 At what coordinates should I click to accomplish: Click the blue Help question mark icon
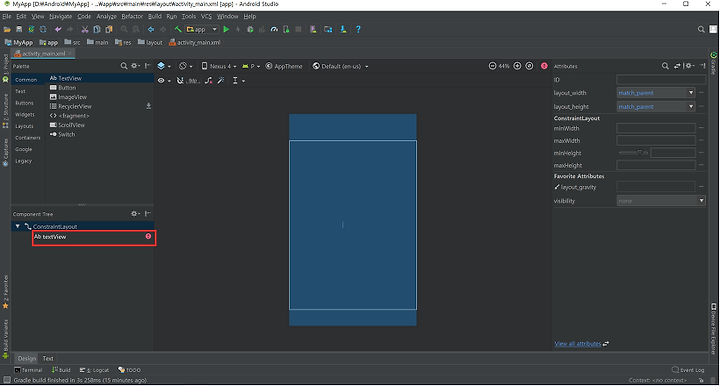pyautogui.click(x=358, y=29)
